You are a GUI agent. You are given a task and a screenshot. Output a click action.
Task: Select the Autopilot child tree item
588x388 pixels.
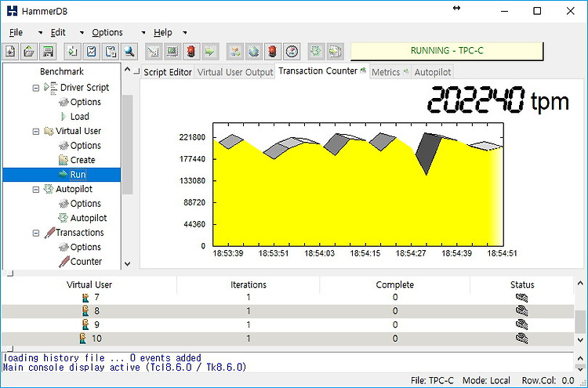pyautogui.click(x=89, y=218)
